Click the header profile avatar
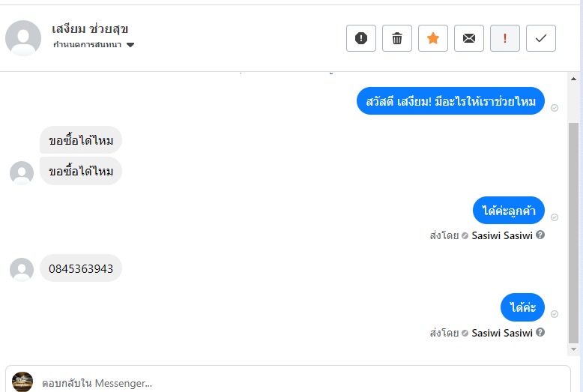The image size is (583, 392). 23,38
